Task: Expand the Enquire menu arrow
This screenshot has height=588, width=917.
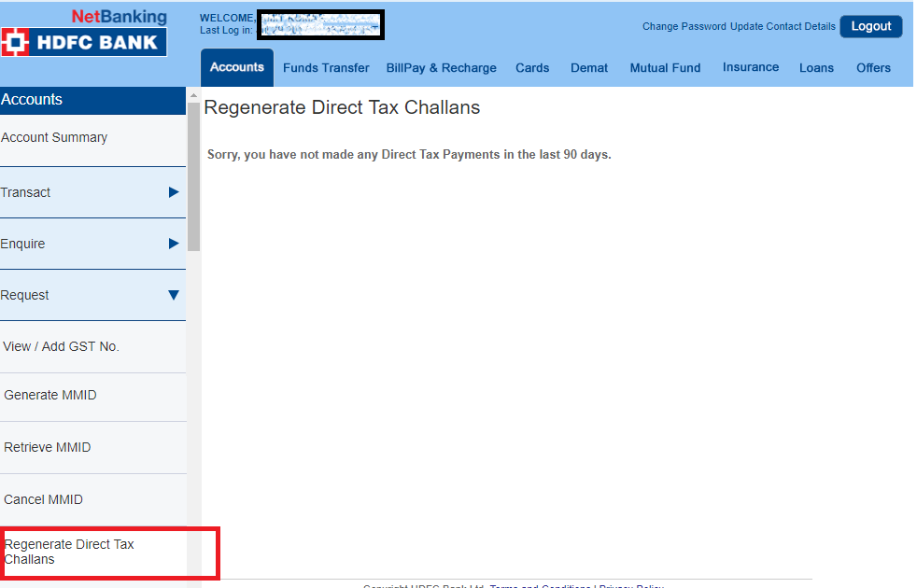Action: tap(173, 244)
